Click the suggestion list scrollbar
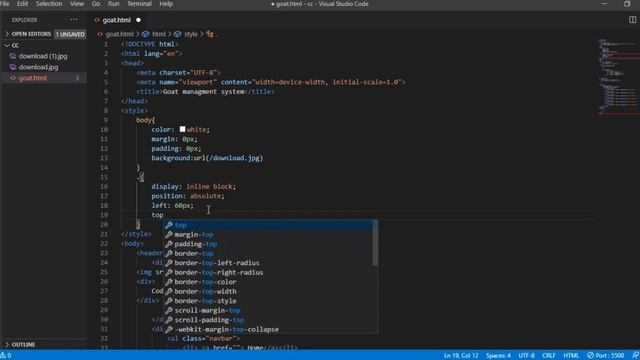 click(x=375, y=243)
